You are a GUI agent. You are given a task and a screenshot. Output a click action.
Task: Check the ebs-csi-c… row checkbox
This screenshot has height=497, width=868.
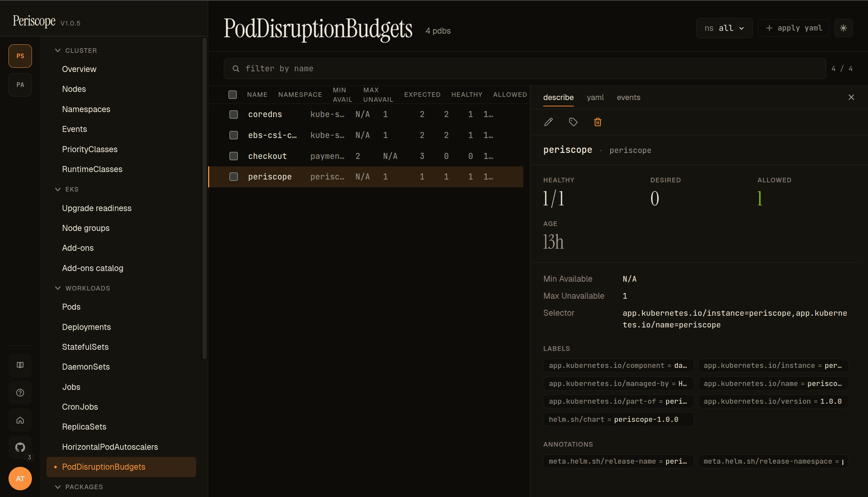pos(234,135)
